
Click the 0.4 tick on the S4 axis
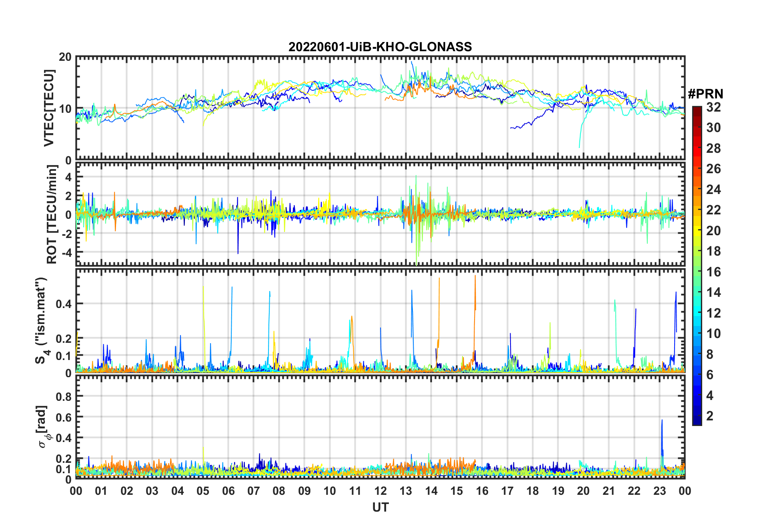64,304
